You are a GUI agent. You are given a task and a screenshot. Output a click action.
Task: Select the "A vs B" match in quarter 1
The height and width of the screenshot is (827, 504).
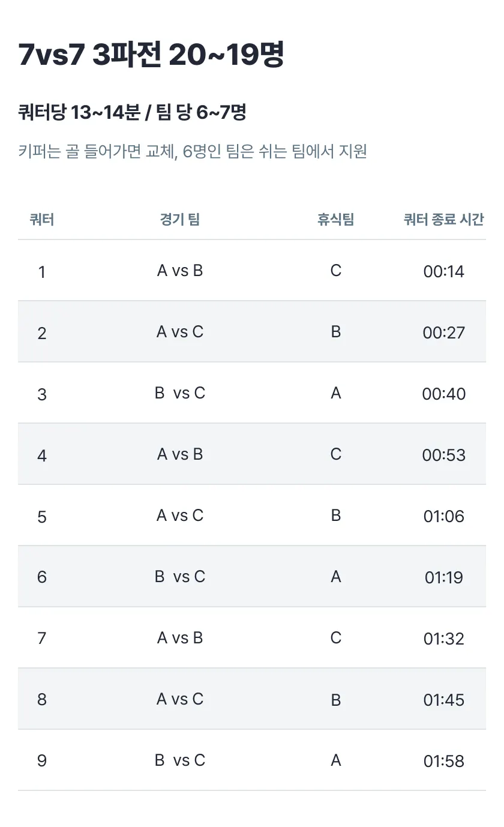(180, 271)
